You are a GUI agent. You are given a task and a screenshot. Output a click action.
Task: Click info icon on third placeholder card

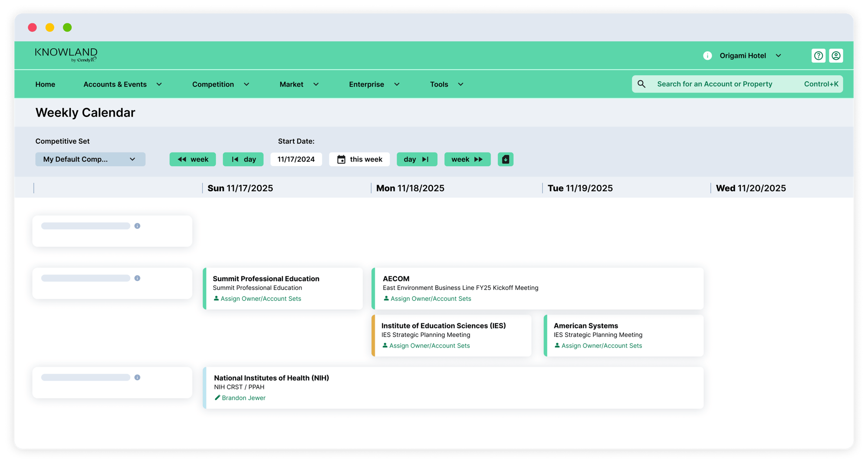(137, 377)
